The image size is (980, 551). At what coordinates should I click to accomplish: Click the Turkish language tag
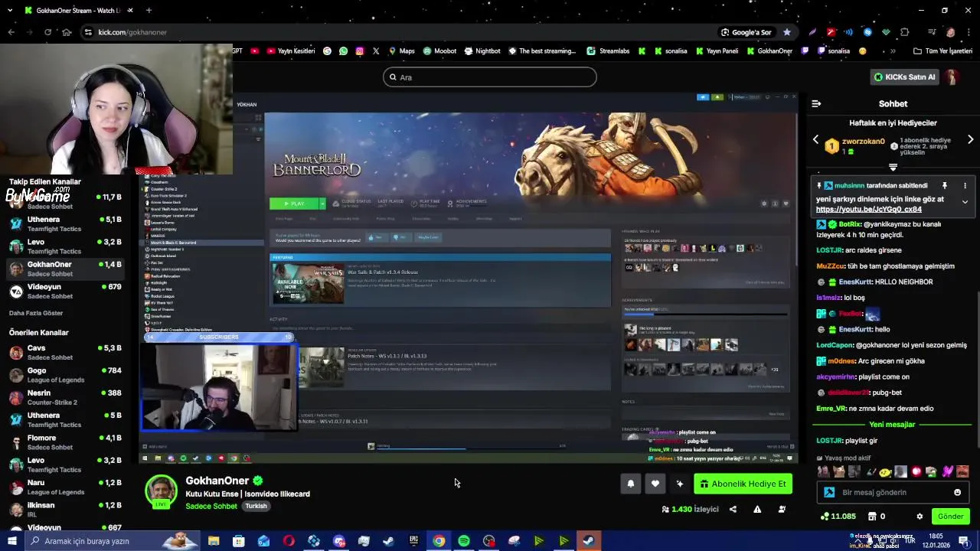pyautogui.click(x=256, y=506)
